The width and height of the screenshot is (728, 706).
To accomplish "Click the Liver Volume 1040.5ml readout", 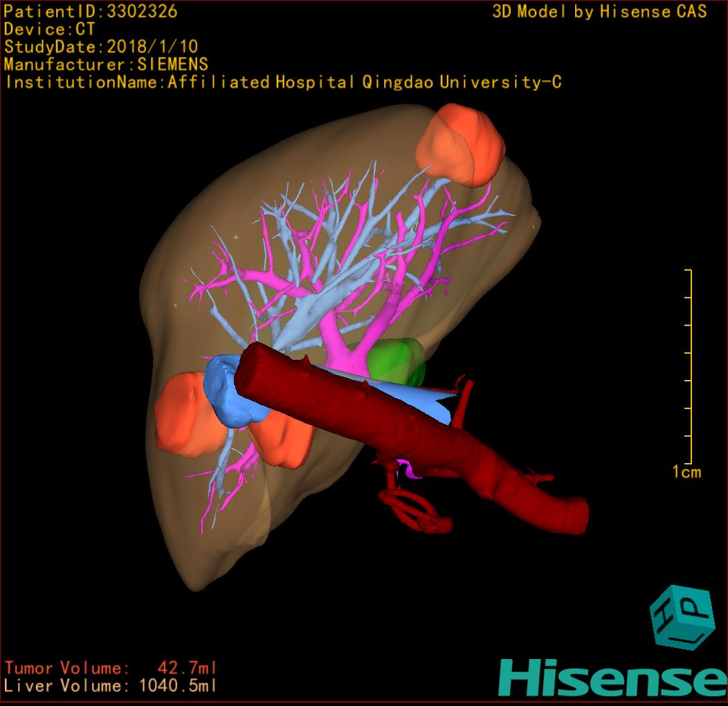I will [111, 685].
